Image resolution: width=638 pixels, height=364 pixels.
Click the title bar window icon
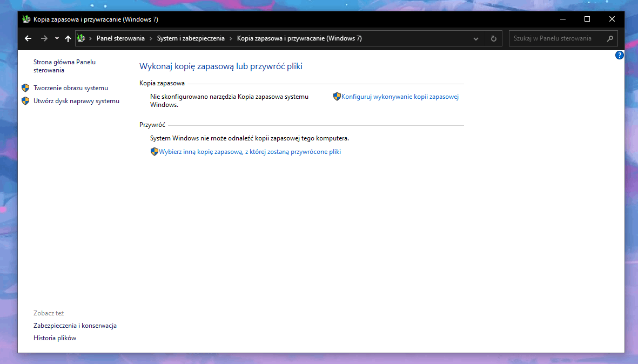(x=26, y=19)
